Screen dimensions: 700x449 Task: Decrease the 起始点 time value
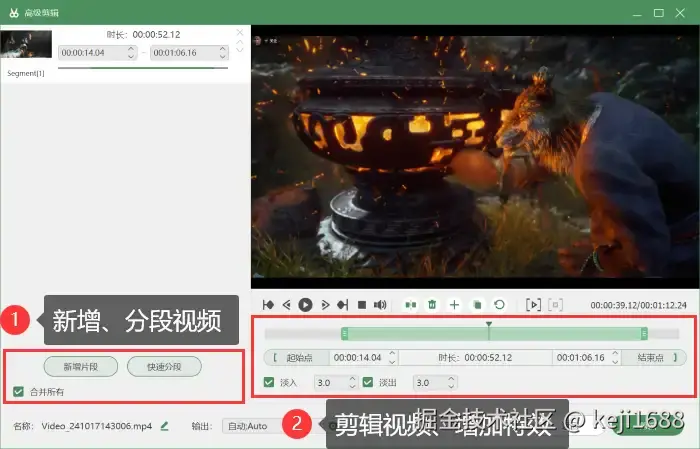(392, 362)
